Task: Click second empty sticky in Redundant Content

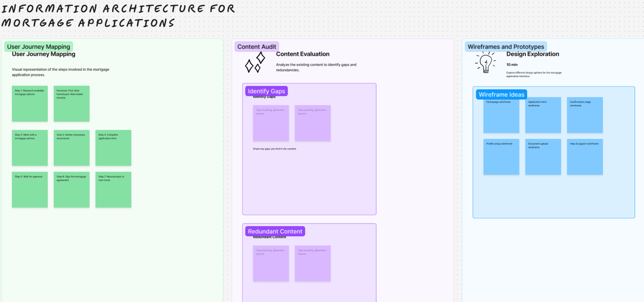Action: [x=312, y=263]
